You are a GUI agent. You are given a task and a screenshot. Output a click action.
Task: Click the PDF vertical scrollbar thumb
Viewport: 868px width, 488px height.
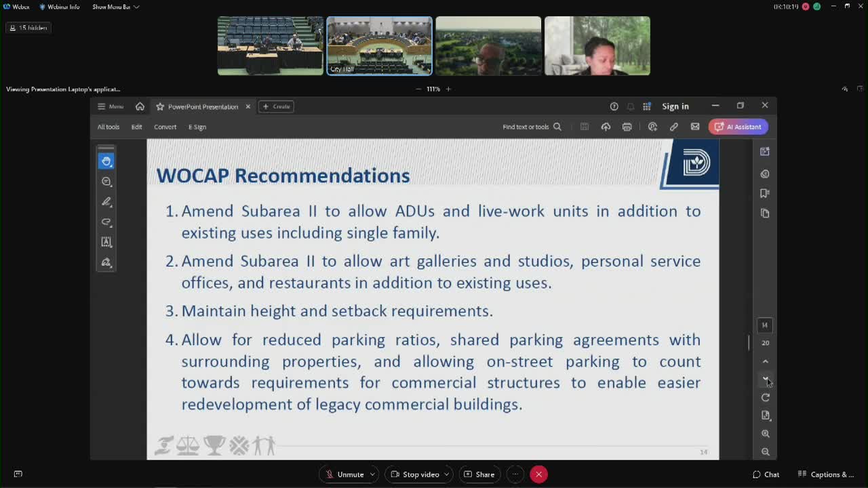(x=749, y=343)
